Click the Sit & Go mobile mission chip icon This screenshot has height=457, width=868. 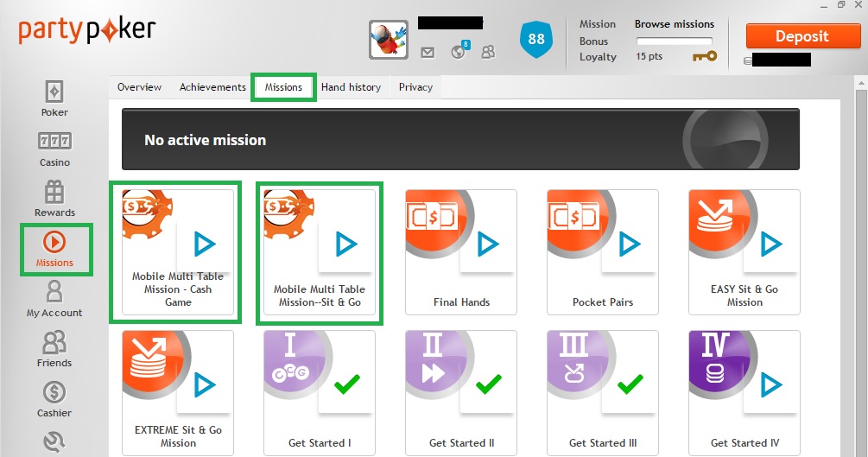pos(289,214)
